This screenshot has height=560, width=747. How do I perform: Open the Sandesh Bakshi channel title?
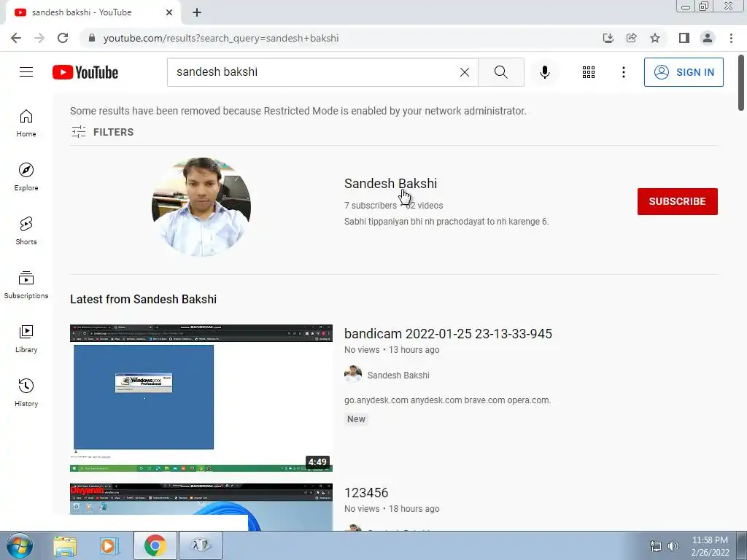point(390,183)
